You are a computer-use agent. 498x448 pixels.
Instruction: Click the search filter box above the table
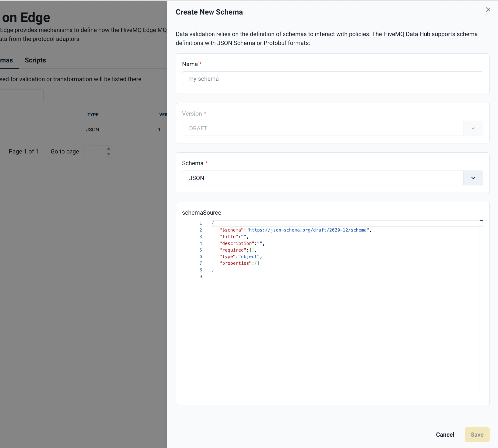pos(21,95)
